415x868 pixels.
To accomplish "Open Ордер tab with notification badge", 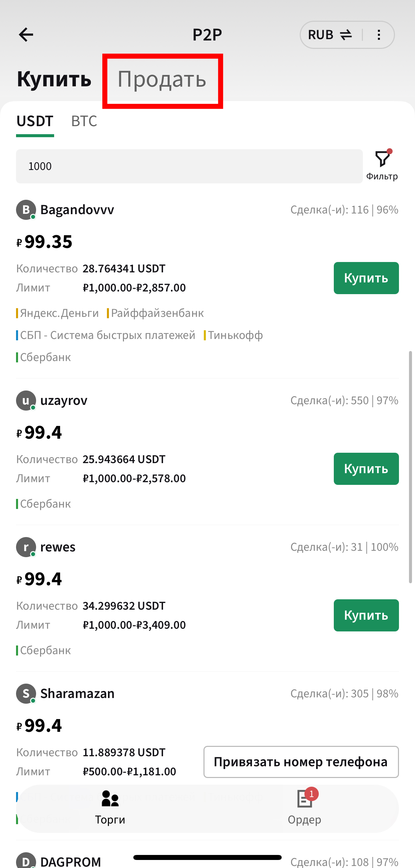I will click(x=305, y=807).
